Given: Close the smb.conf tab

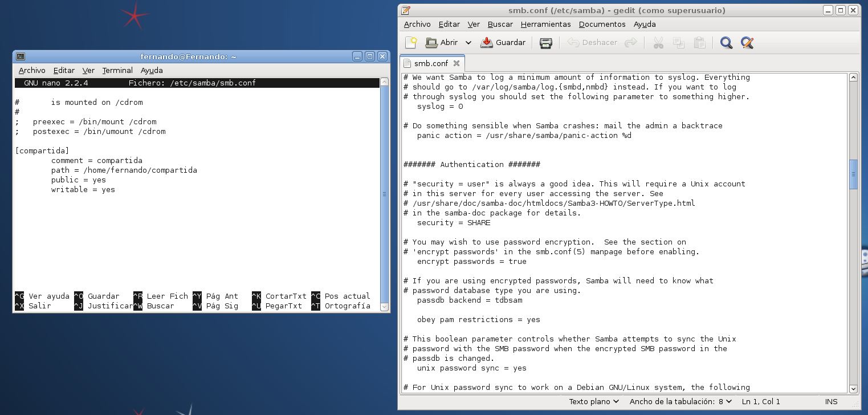Looking at the screenshot, I should 457,63.
